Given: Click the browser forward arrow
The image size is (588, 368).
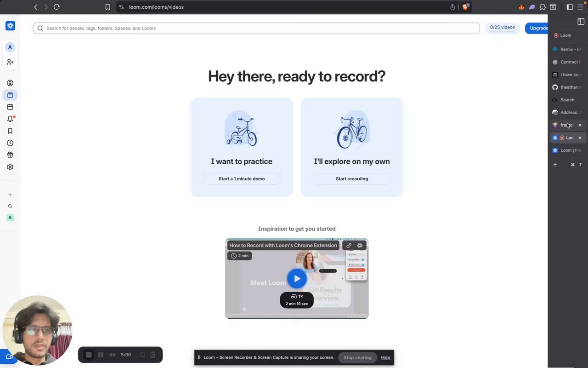Looking at the screenshot, I should point(46,7).
